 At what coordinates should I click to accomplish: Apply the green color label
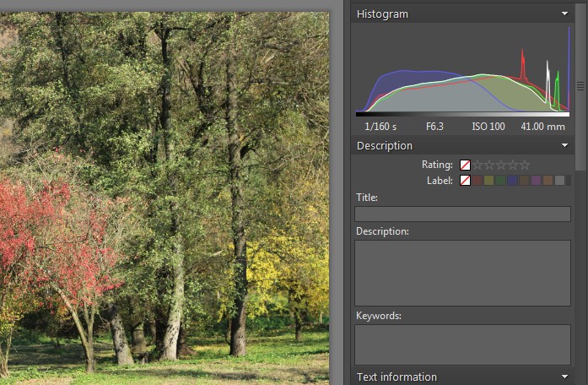[x=500, y=181]
